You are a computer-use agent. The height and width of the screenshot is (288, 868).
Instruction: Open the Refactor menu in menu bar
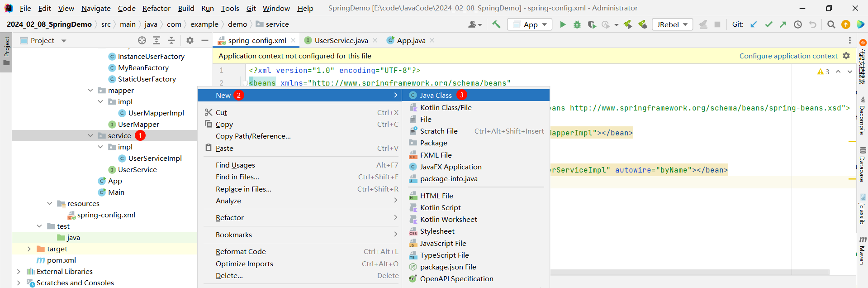point(156,8)
